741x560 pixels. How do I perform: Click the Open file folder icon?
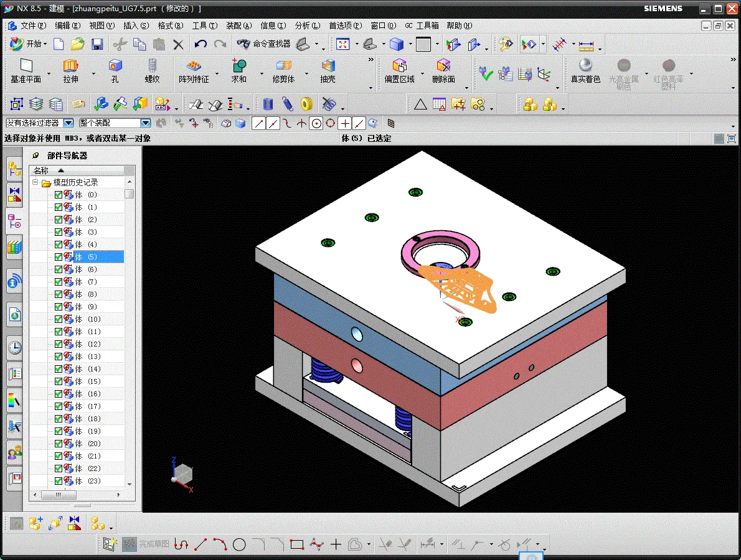point(77,44)
